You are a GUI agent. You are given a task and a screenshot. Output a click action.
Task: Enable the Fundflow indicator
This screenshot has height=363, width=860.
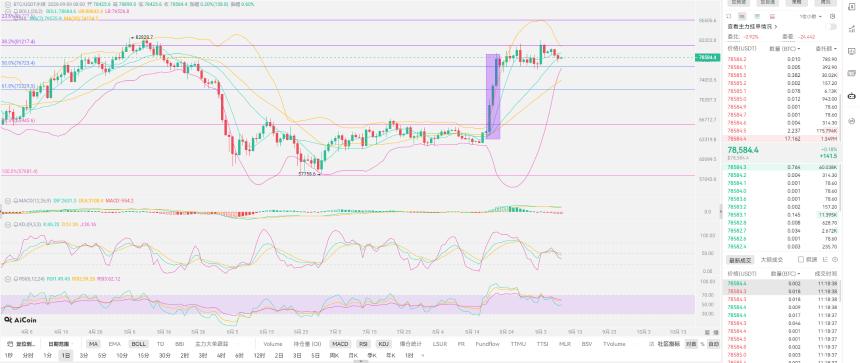(487, 344)
